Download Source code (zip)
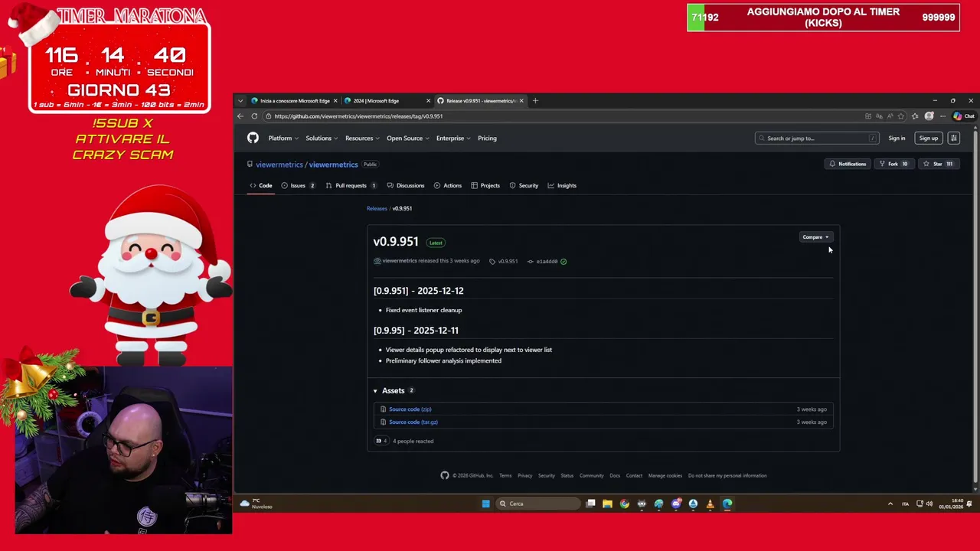This screenshot has height=551, width=980. (x=410, y=409)
